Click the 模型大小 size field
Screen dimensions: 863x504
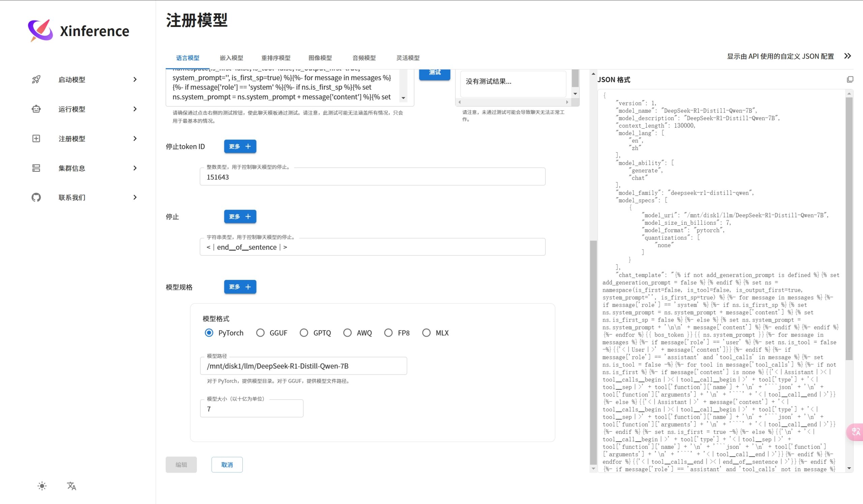pyautogui.click(x=252, y=409)
